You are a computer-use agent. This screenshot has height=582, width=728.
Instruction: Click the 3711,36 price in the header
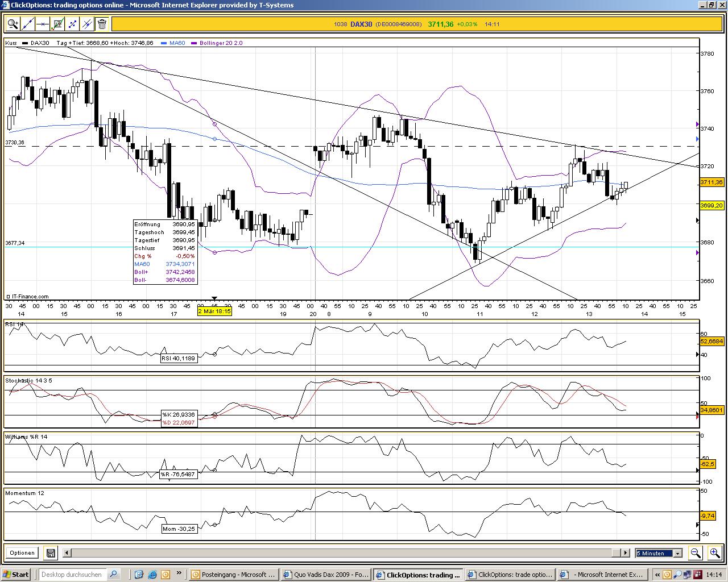[x=441, y=24]
